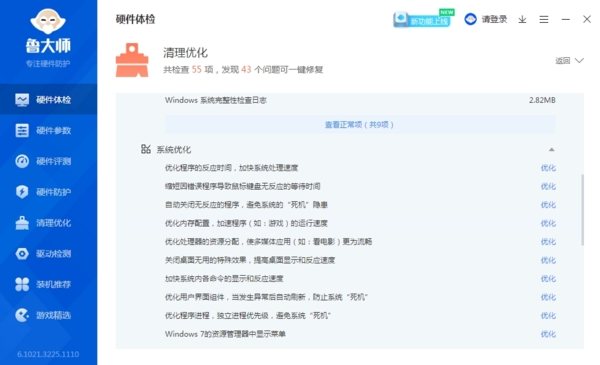Viewport: 600px width, 365px height.
Task: Open the 清理优化 sidebar item
Action: 49,223
